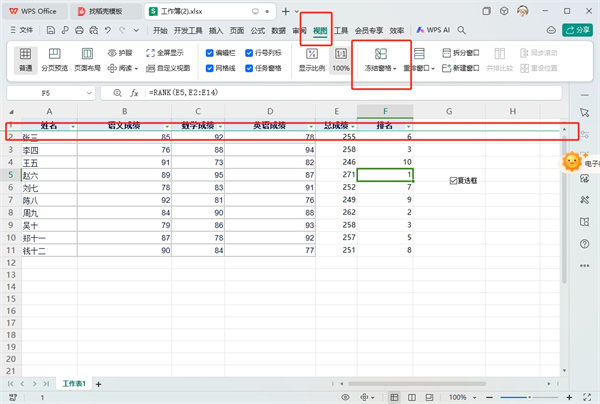Open the 数据 (Data) ribbon tab
This screenshot has height=404, width=600.
278,30
